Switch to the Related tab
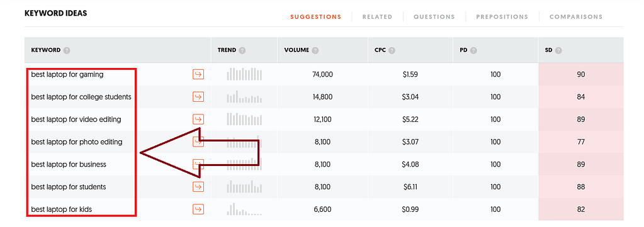The width and height of the screenshot is (644, 227). click(x=377, y=17)
